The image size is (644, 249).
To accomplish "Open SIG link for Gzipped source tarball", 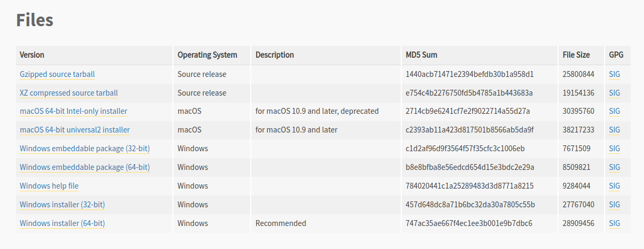I will point(614,74).
